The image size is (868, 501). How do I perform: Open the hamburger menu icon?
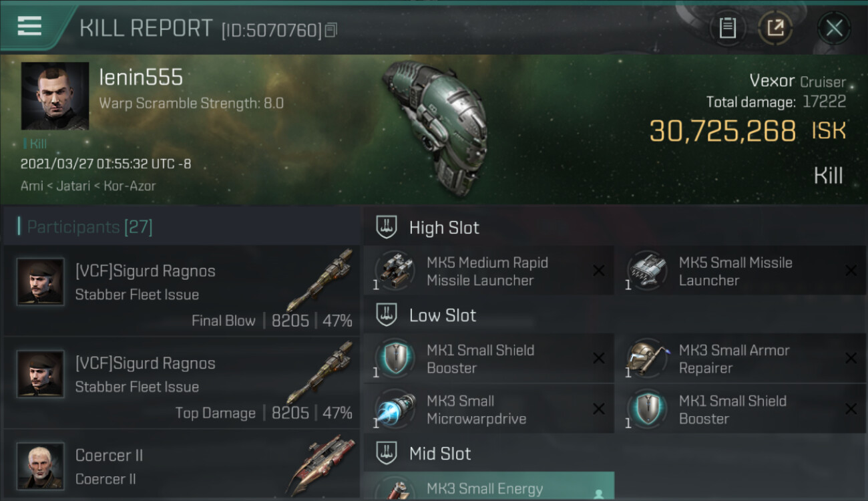click(29, 26)
